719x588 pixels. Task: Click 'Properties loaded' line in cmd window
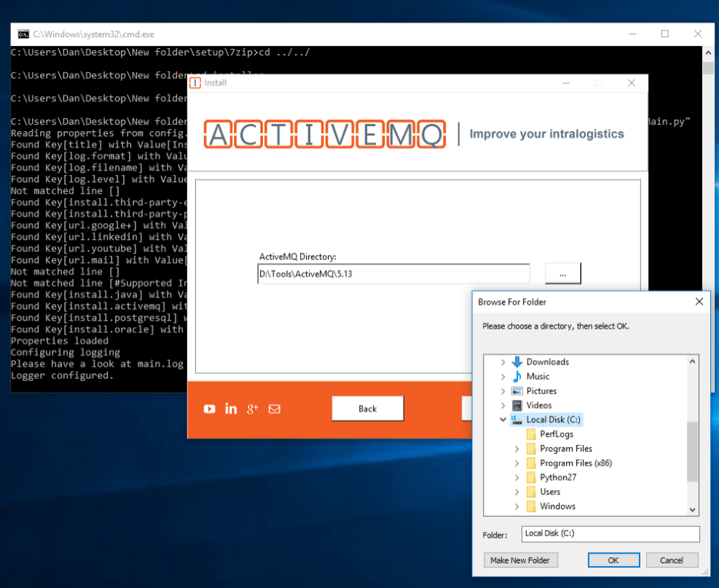pos(60,341)
